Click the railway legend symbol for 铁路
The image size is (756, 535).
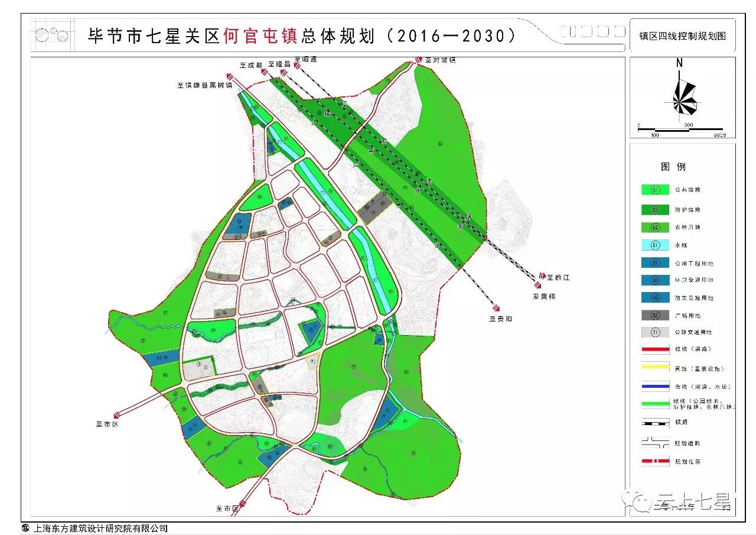coord(655,422)
